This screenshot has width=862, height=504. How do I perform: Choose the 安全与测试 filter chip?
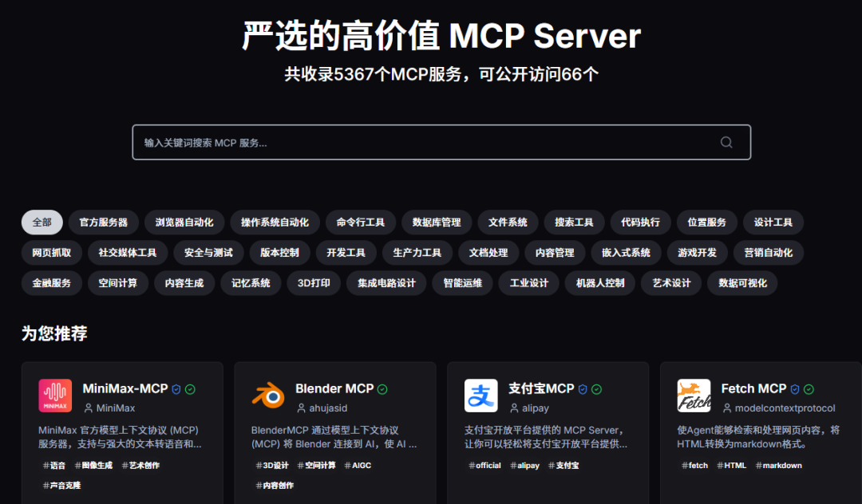point(208,253)
